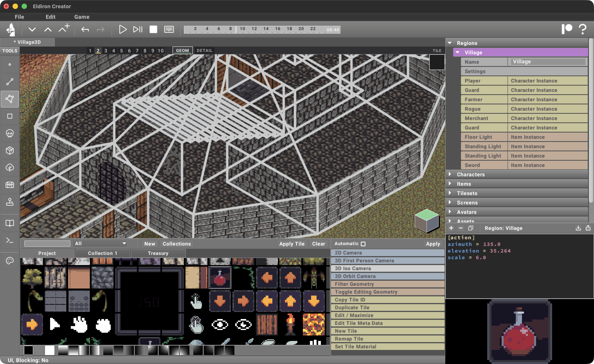This screenshot has width=594, height=364.
Task: Switch to the Treasury tab
Action: (x=158, y=253)
